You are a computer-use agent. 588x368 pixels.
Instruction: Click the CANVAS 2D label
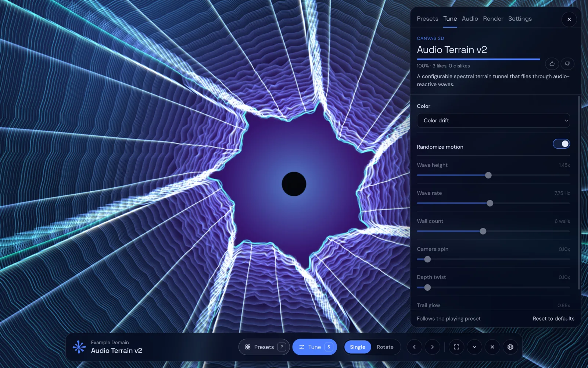(x=430, y=38)
